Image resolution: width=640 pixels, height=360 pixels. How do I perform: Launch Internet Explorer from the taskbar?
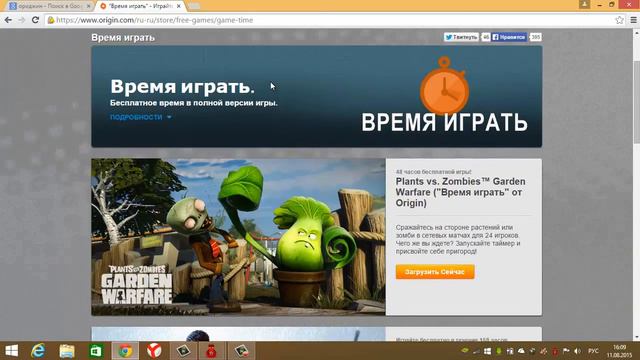tap(38, 351)
